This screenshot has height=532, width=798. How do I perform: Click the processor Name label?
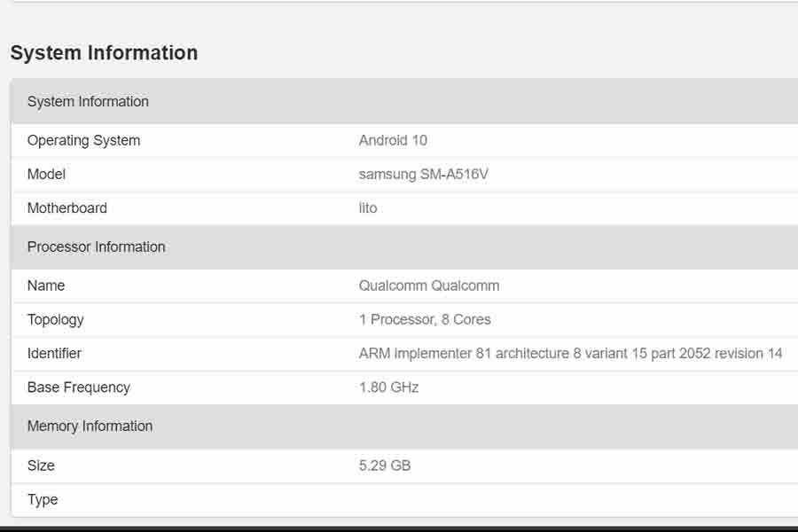46,286
